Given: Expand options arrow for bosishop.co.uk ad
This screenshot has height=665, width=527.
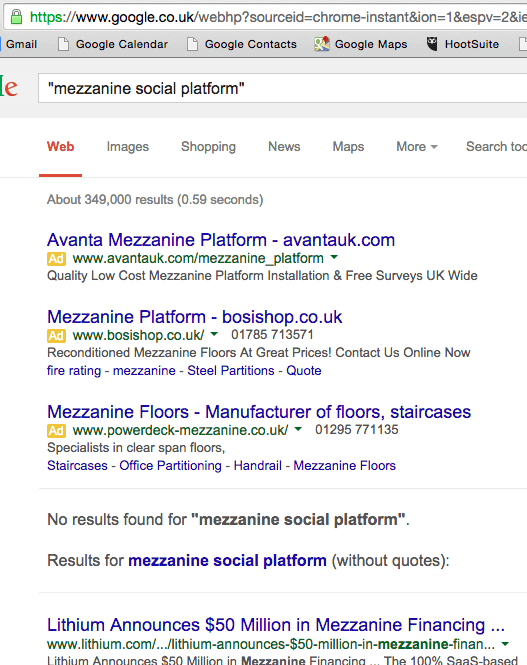Looking at the screenshot, I should pos(214,334).
